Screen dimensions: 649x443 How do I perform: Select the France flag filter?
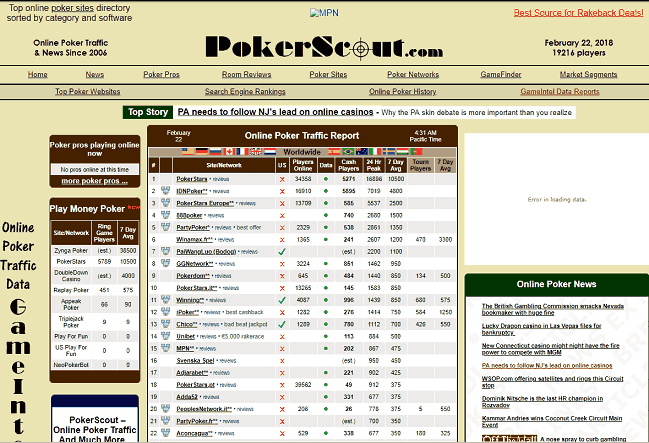point(243,152)
